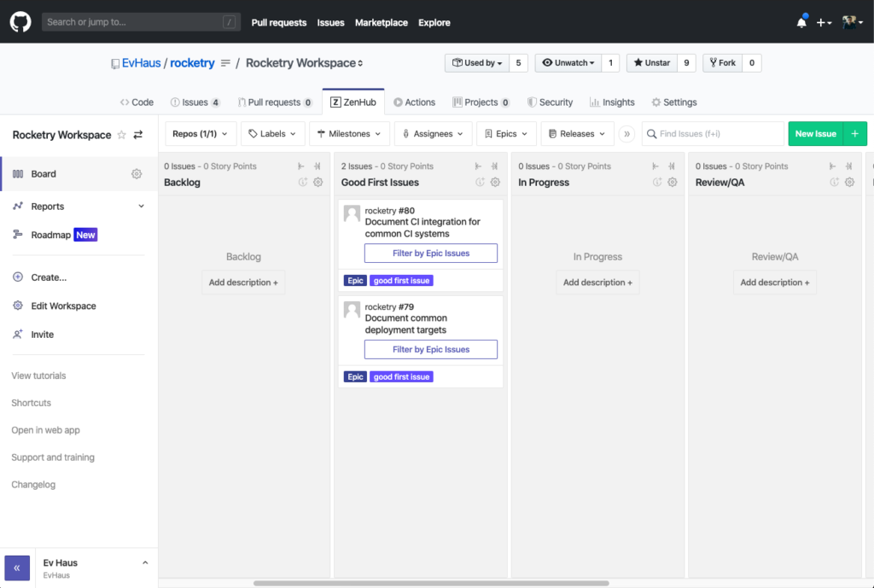Switch to the Code tab
The width and height of the screenshot is (874, 588).
[x=137, y=102]
